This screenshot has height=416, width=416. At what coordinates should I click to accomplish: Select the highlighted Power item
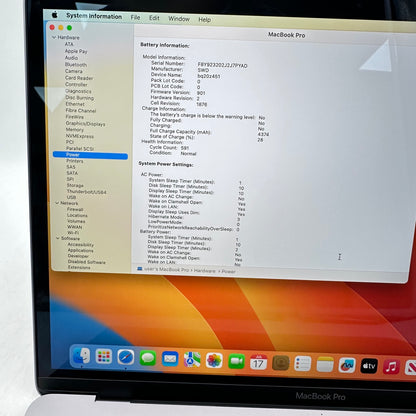90,155
